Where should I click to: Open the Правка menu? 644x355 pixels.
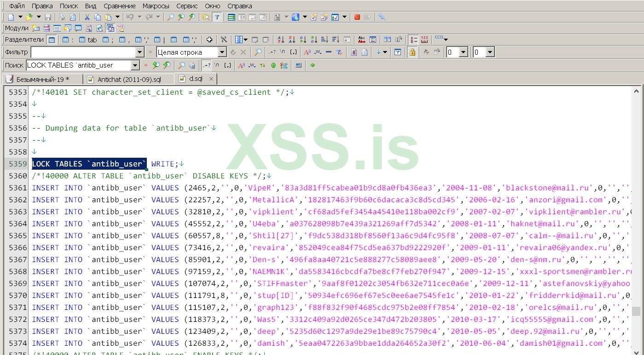42,6
